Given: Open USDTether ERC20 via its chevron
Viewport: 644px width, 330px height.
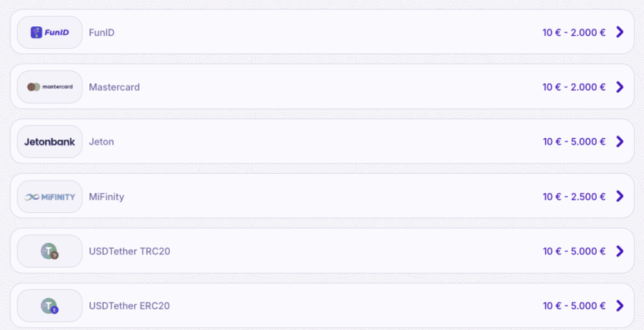Looking at the screenshot, I should pyautogui.click(x=619, y=305).
